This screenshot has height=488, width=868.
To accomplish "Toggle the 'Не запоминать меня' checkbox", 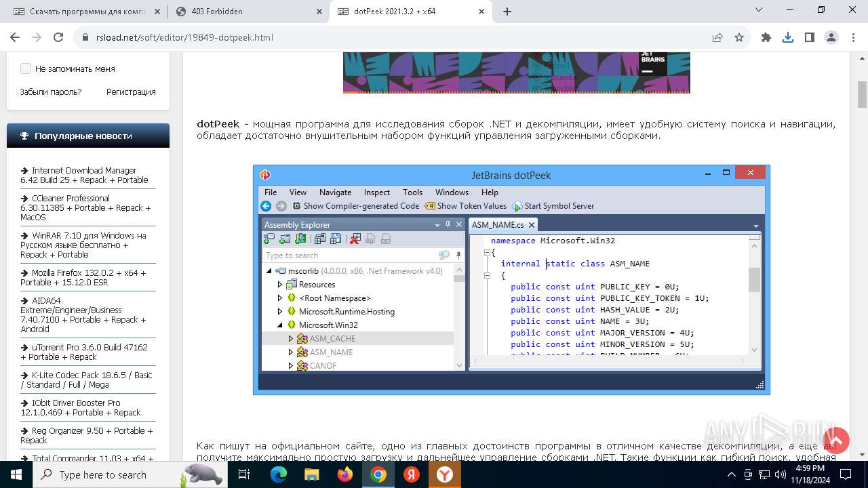I will click(x=26, y=68).
